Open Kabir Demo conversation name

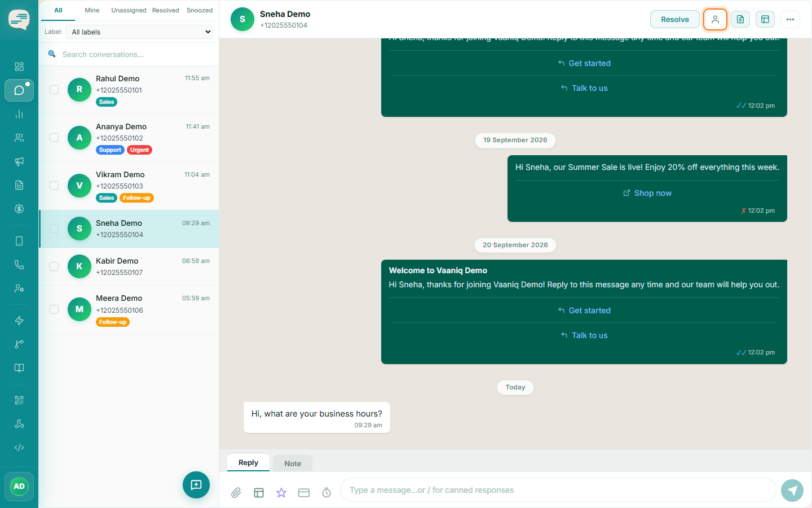click(117, 261)
